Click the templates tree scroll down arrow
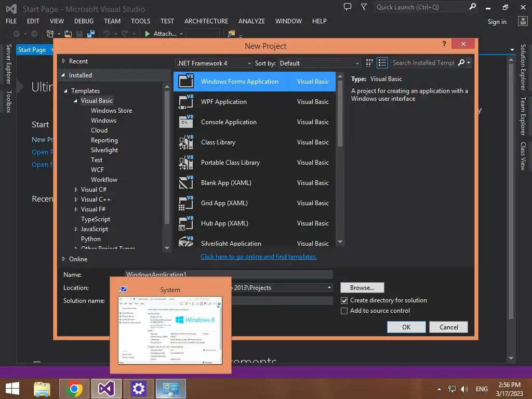 [167, 248]
